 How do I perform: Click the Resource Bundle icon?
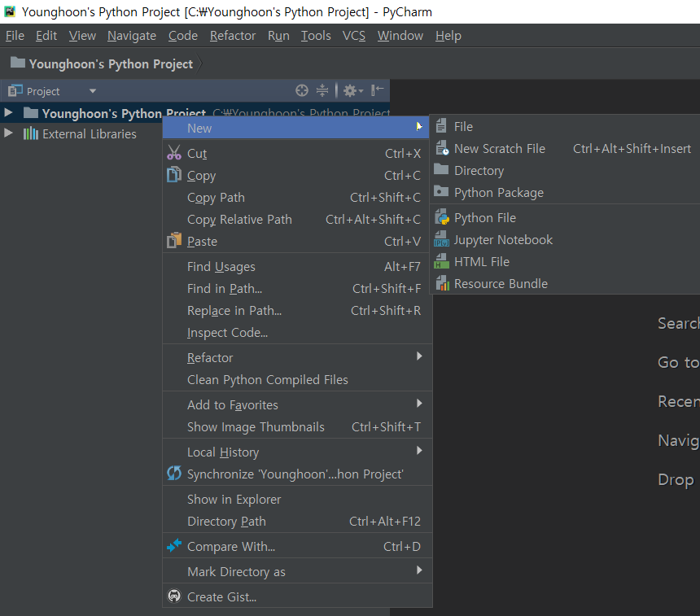[442, 282]
